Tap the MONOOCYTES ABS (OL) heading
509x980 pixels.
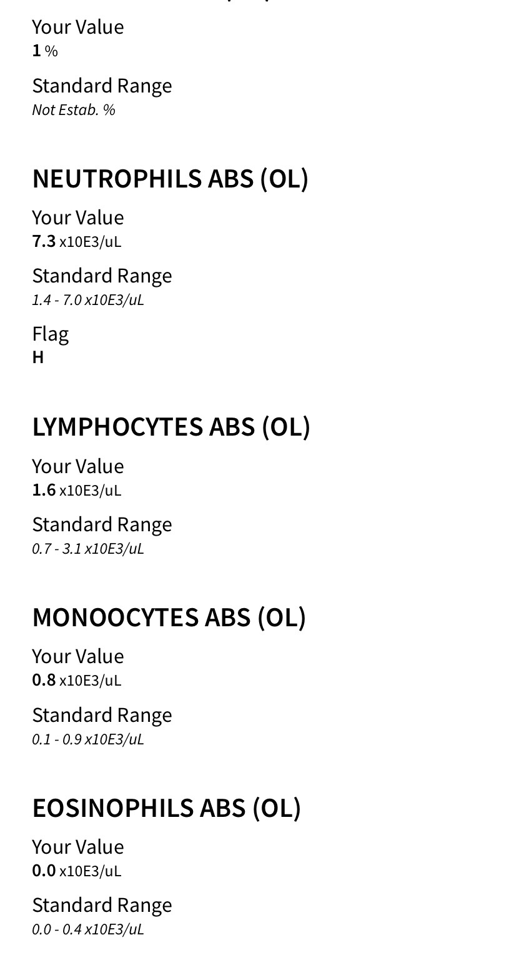coord(169,617)
